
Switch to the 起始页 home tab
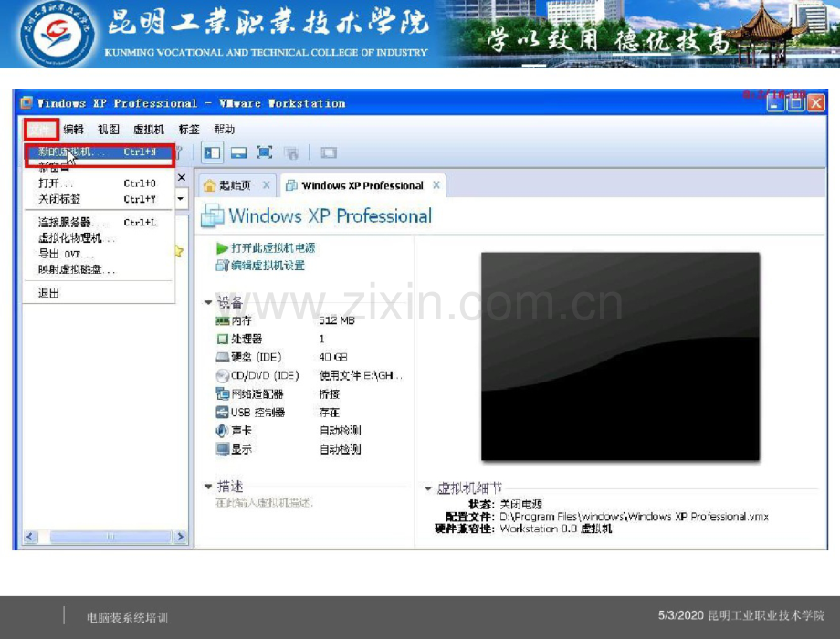234,185
